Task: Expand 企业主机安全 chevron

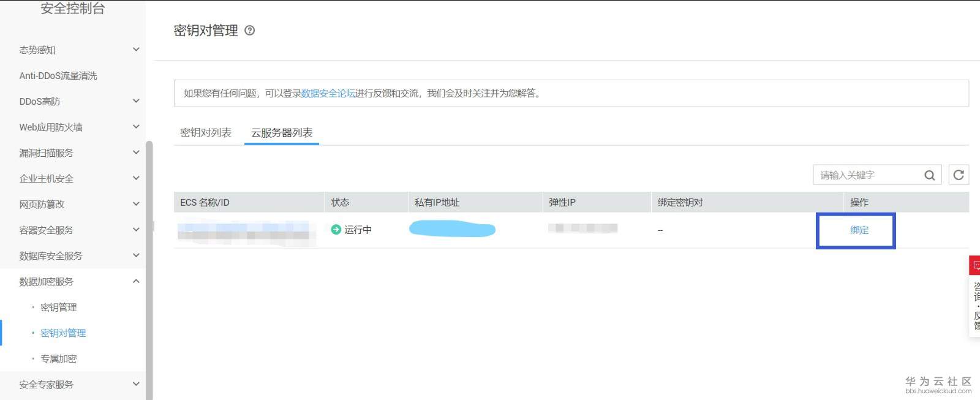Action: [x=136, y=178]
